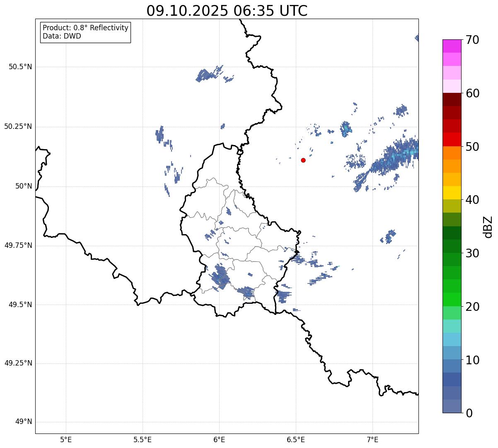Click the Product: 0.8° Reflectivity label

pos(86,28)
